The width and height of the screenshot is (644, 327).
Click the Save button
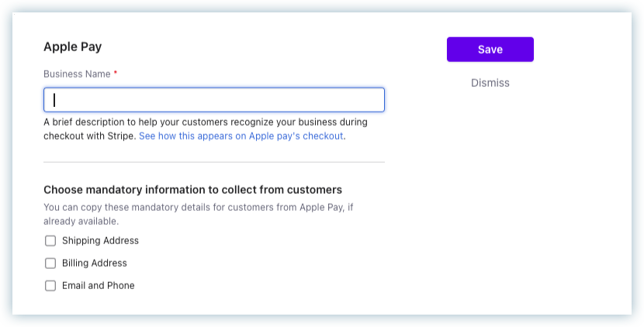490,50
